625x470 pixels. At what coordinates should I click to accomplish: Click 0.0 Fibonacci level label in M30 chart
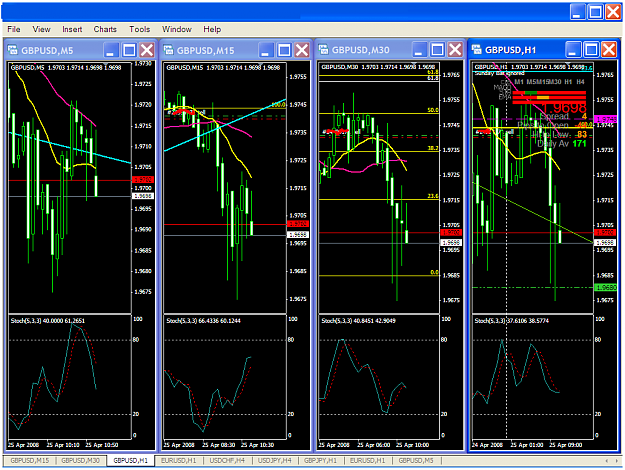click(434, 272)
